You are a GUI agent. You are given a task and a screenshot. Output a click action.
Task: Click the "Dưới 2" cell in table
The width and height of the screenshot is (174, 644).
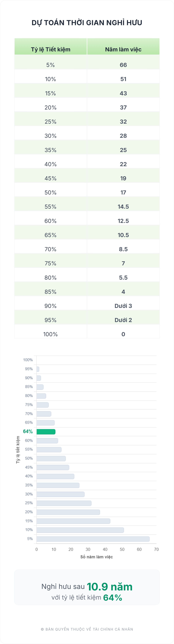[x=123, y=320]
